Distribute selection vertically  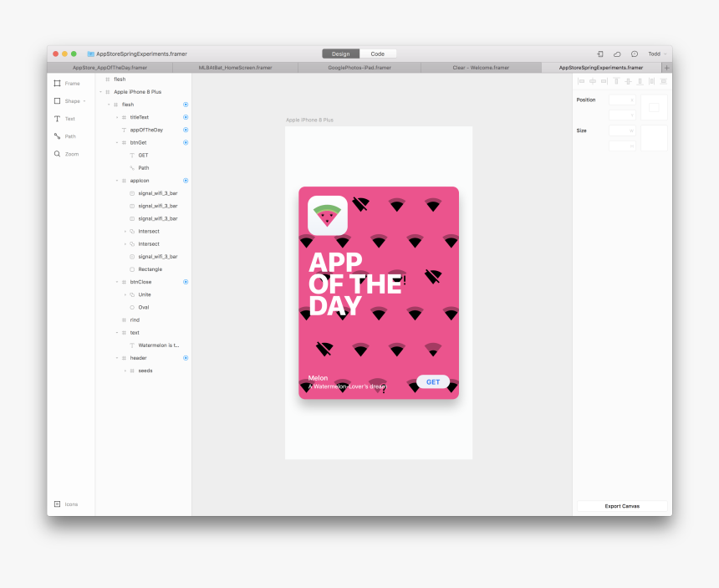pyautogui.click(x=664, y=81)
